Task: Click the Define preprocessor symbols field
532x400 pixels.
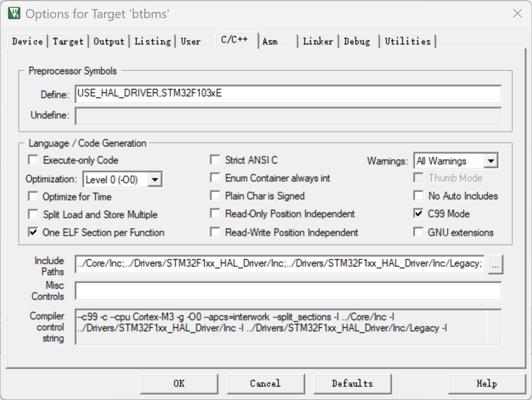Action: [x=288, y=94]
